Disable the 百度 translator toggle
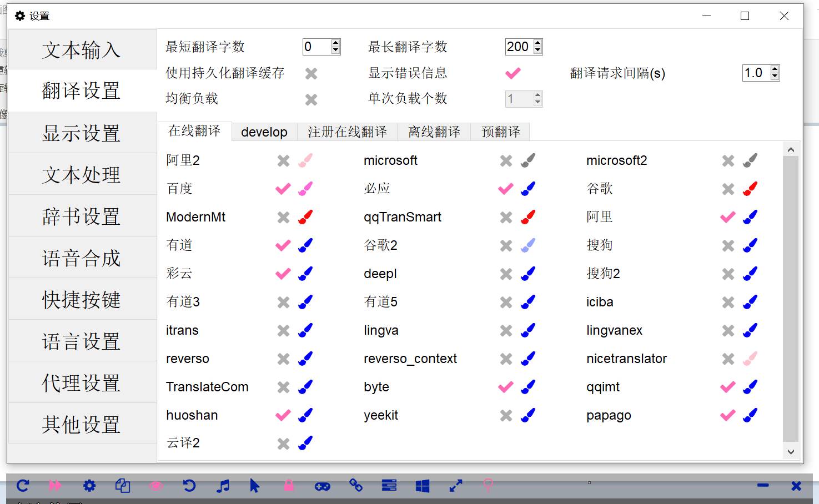Screen dimensions: 819x504 tap(283, 189)
